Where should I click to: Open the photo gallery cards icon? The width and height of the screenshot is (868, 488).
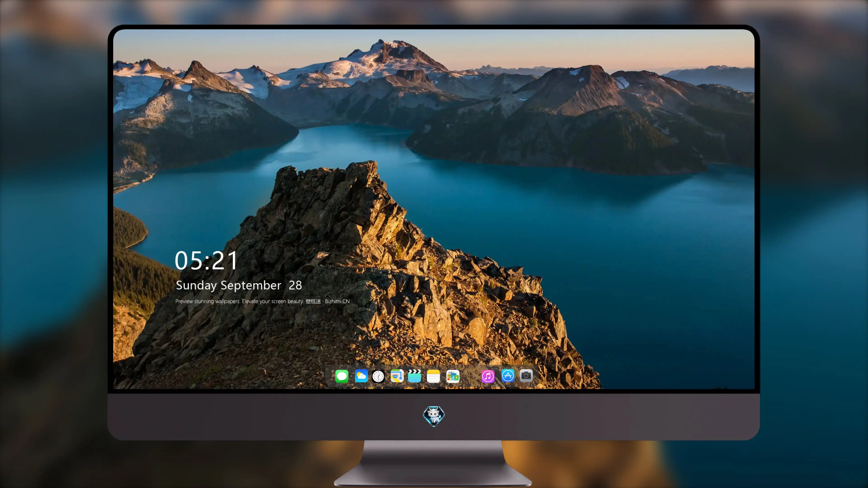pyautogui.click(x=453, y=376)
